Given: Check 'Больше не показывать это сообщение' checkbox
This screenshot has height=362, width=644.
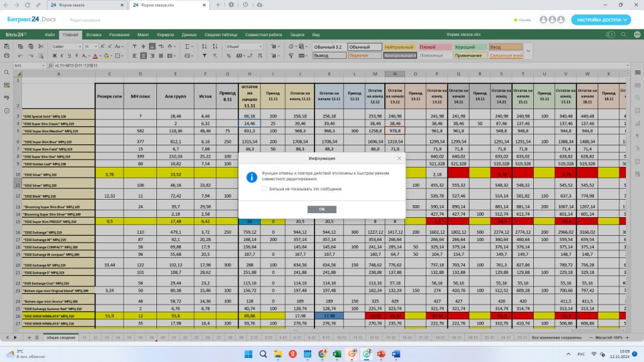Looking at the screenshot, I should [264, 189].
